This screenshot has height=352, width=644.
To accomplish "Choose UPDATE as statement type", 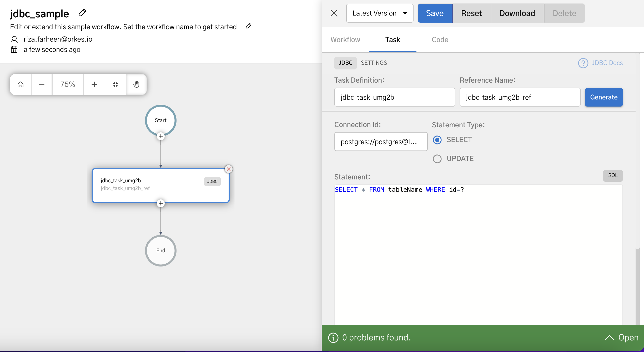I will 437,159.
